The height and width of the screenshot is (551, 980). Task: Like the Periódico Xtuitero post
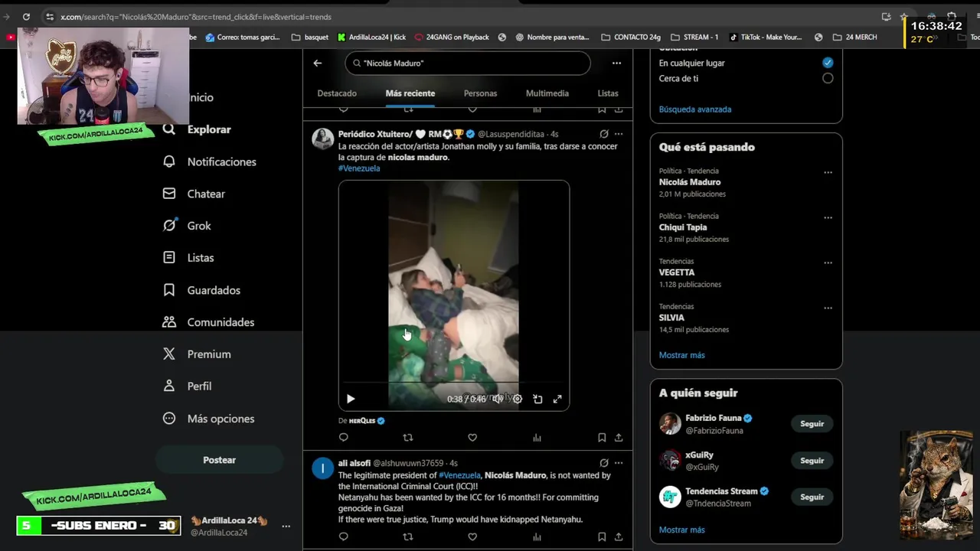472,438
